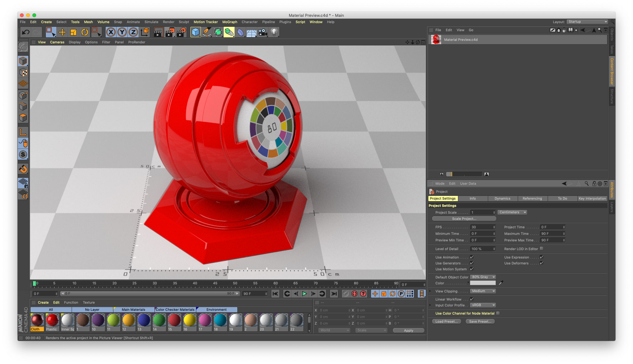Select the Plastic red material swatch
Screen dimensions: 633x364
coord(52,322)
